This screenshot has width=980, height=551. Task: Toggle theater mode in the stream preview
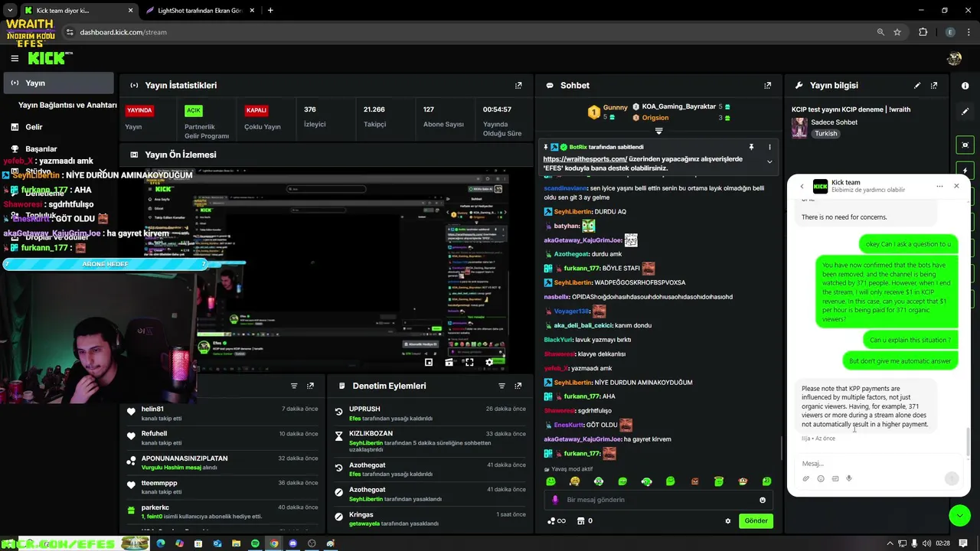[449, 362]
